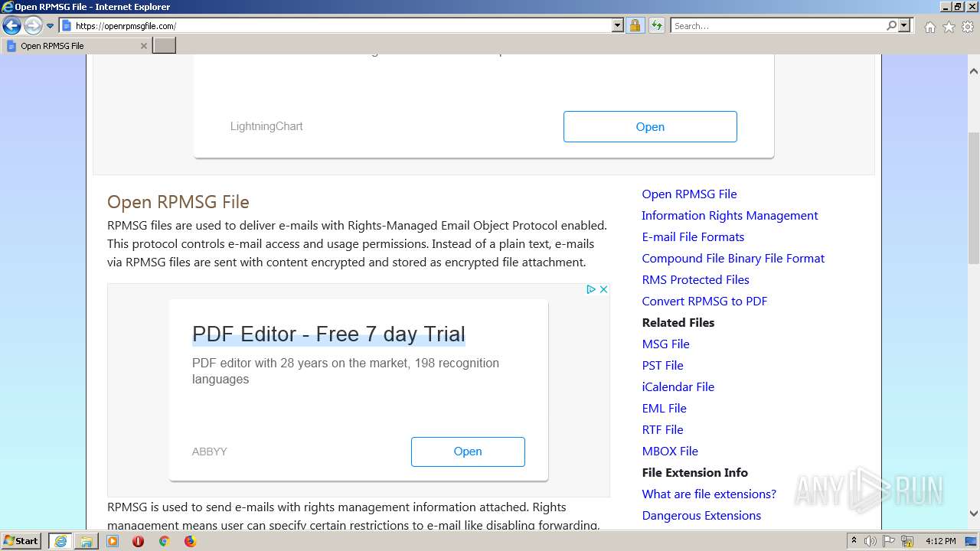Open the Windows Start menu

pyautogui.click(x=21, y=541)
